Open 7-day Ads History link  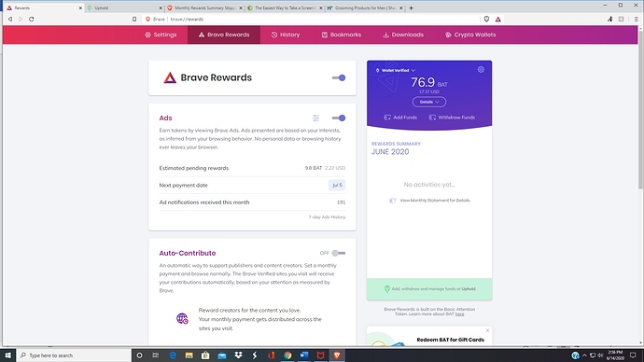pyautogui.click(x=327, y=217)
